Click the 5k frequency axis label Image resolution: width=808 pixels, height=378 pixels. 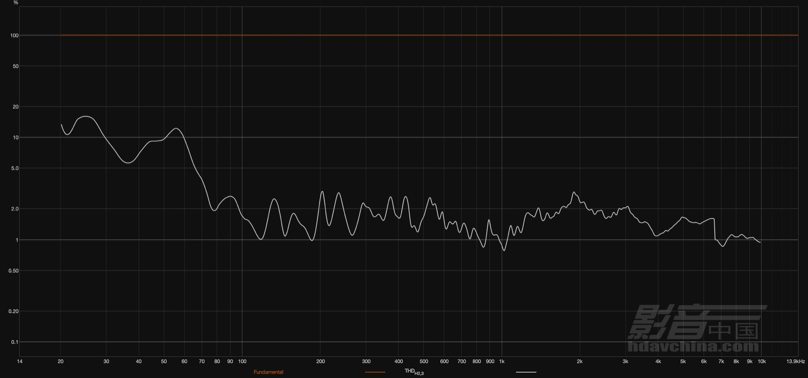pos(683,362)
